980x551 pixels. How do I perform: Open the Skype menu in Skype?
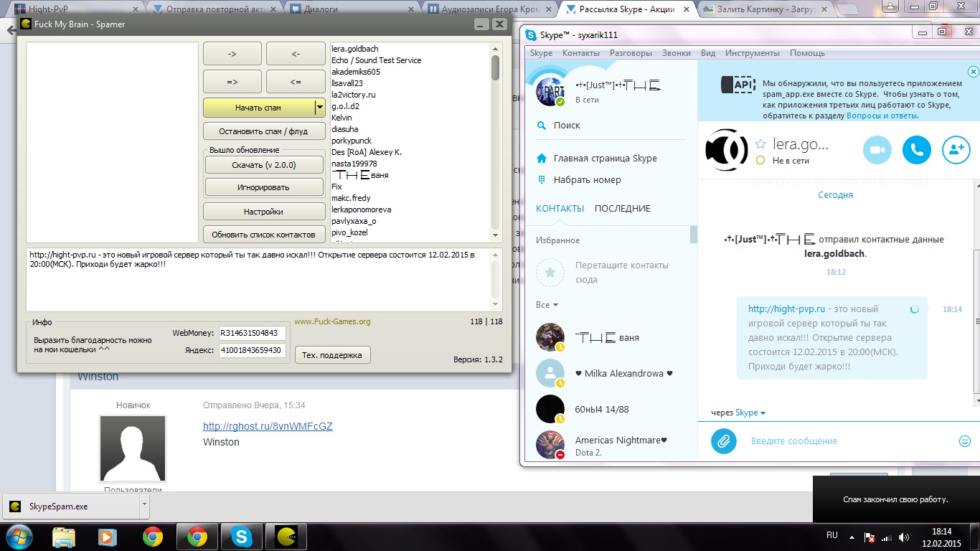(x=541, y=53)
